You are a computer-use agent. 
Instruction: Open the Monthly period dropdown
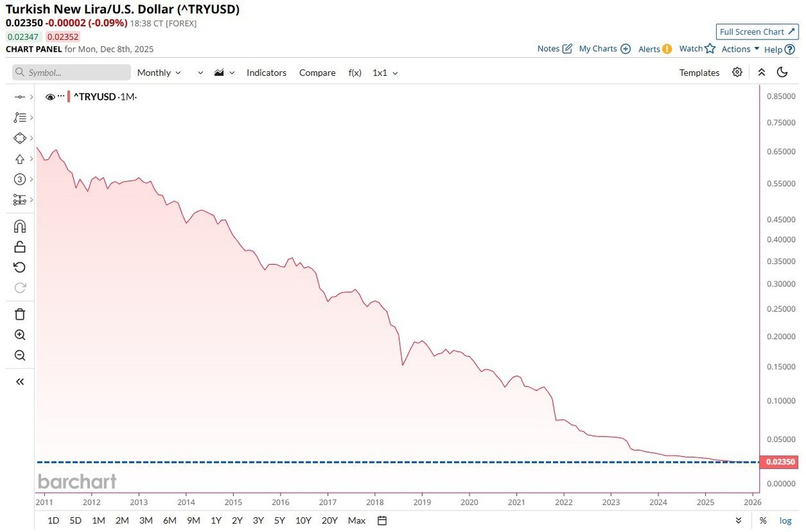click(159, 73)
